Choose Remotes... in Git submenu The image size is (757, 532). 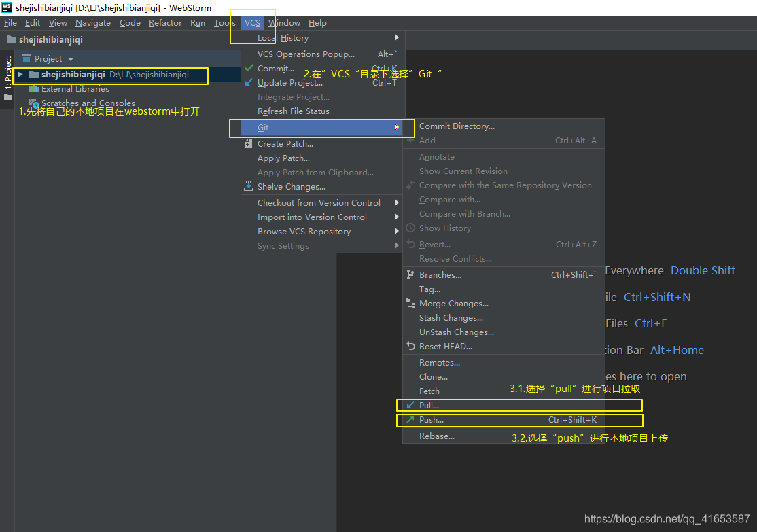point(504,363)
